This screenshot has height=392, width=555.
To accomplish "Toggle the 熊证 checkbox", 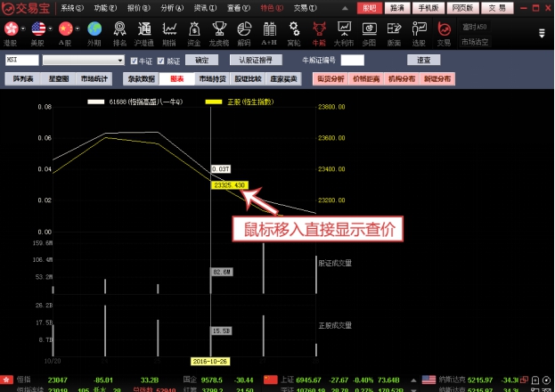I will pos(160,61).
